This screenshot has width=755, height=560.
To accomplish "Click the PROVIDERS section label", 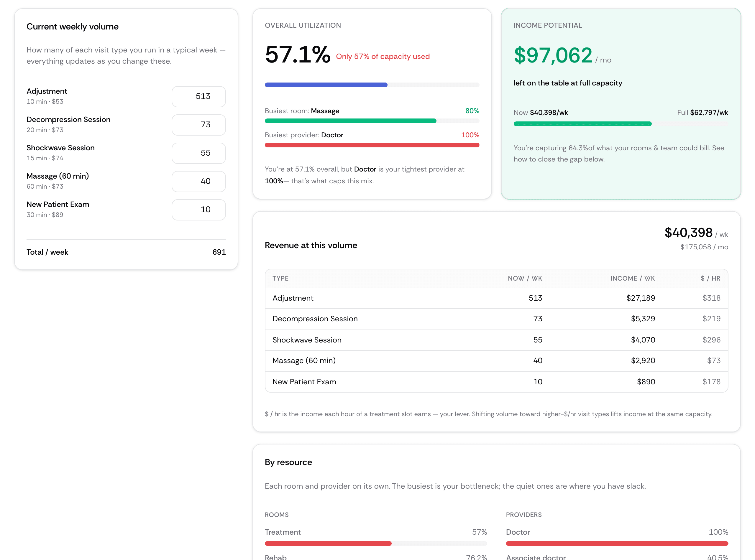I will click(524, 515).
